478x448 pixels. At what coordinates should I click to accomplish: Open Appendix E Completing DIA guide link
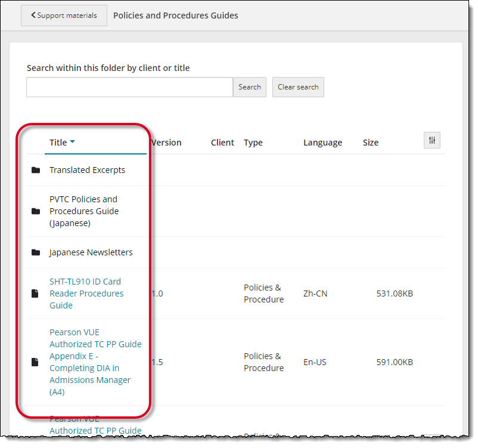coord(95,362)
